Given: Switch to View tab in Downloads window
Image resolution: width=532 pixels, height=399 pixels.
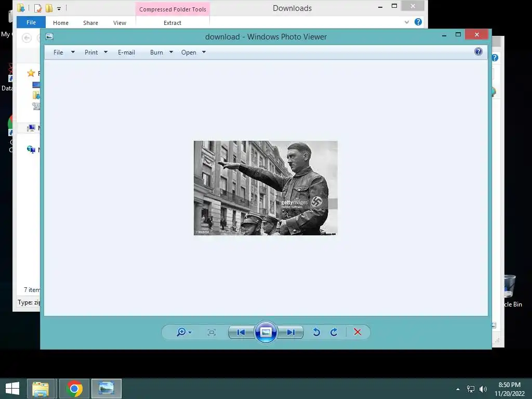Looking at the screenshot, I should (120, 23).
